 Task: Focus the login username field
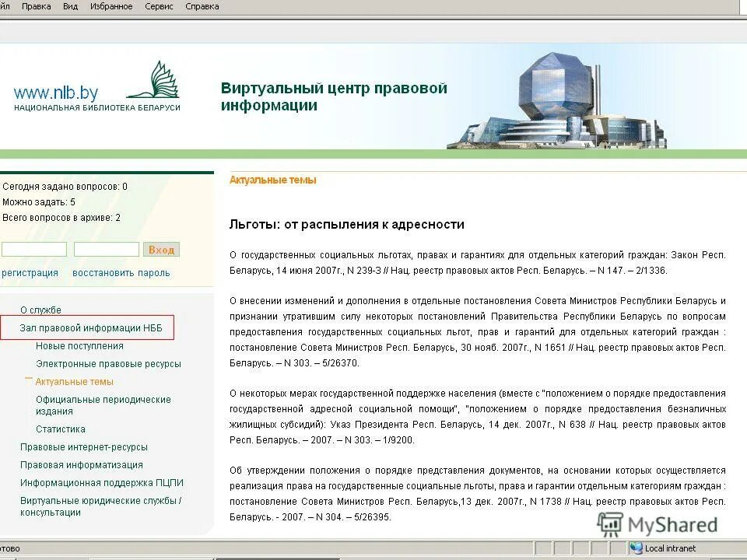point(34,249)
